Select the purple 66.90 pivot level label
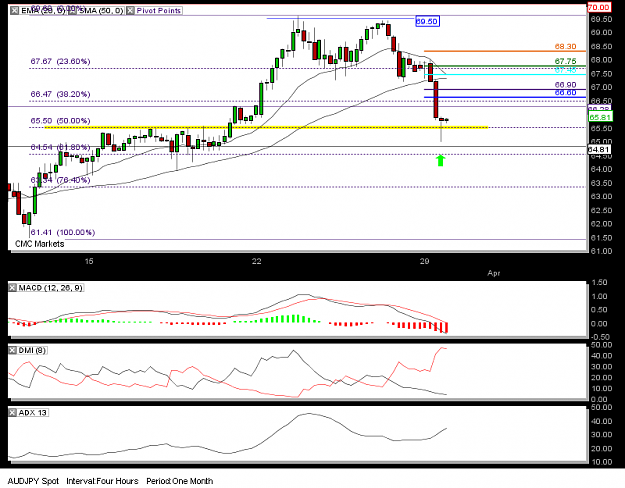This screenshot has width=625, height=488. point(565,85)
